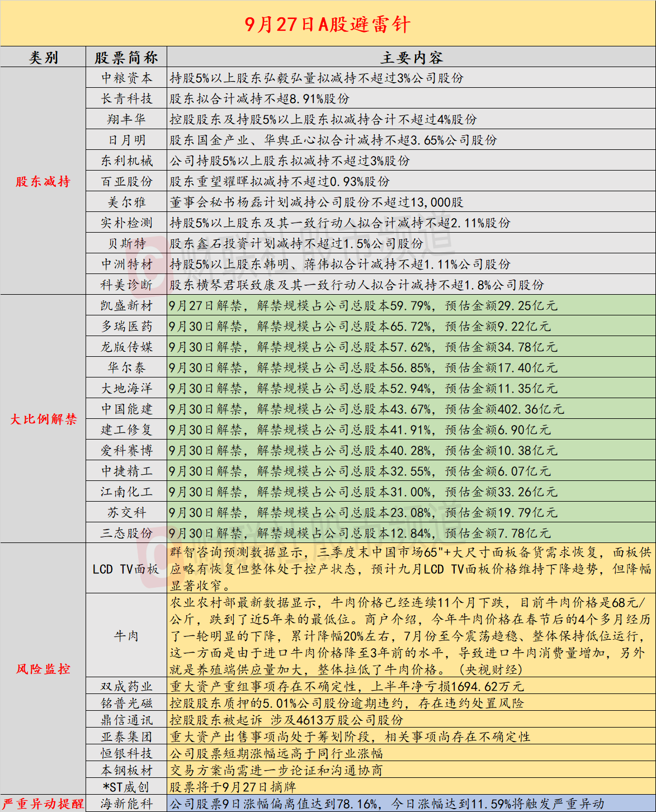Select stock name 贝斯特
The width and height of the screenshot is (656, 812).
pyautogui.click(x=126, y=243)
